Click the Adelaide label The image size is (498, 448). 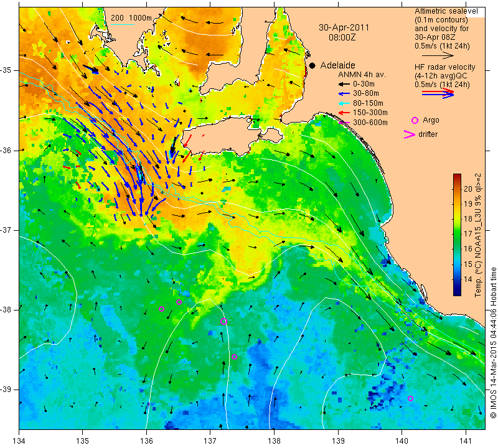[x=337, y=65]
